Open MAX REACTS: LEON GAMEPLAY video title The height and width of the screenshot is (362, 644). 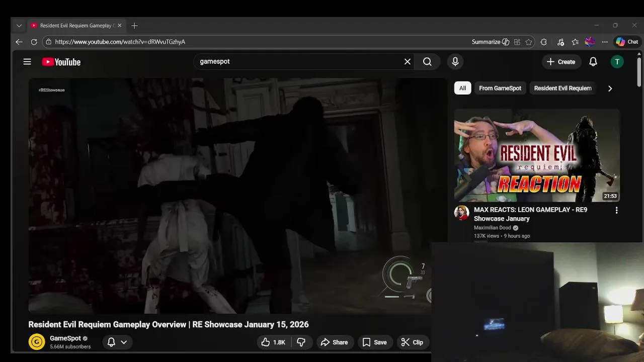pyautogui.click(x=530, y=214)
